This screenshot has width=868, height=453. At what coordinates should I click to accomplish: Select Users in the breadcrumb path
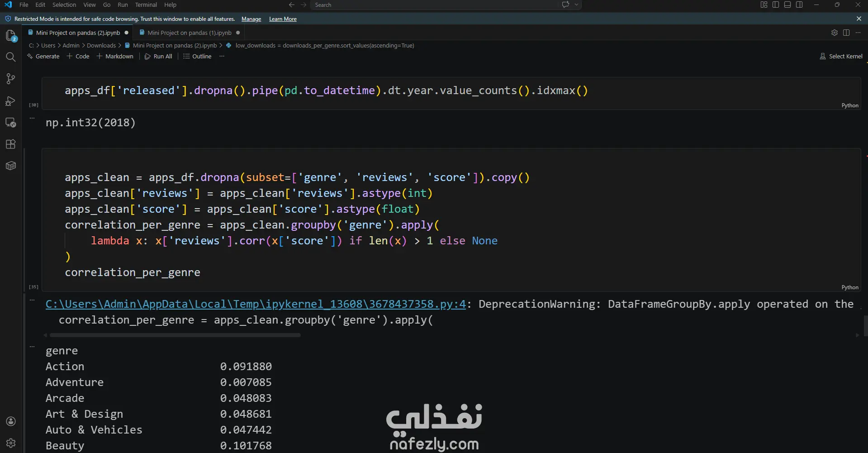pyautogui.click(x=48, y=45)
